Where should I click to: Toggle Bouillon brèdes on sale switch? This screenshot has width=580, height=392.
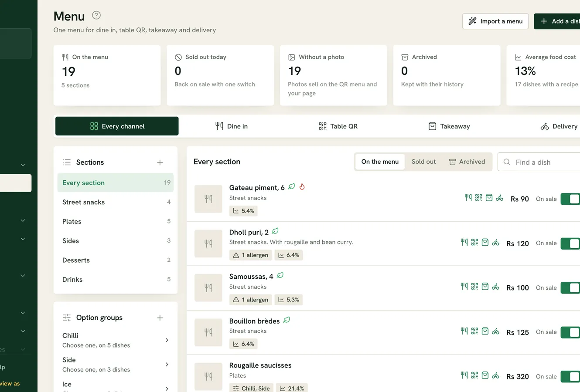click(x=570, y=332)
